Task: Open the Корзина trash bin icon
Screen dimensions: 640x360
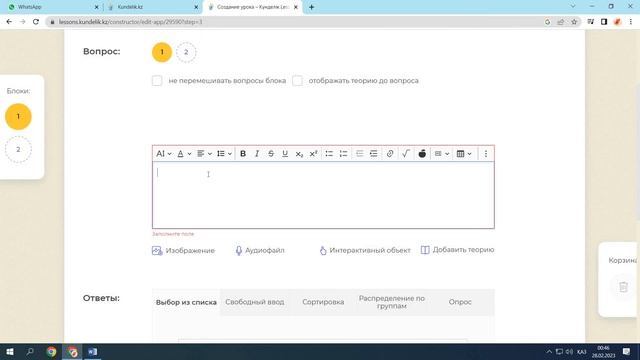Action: coord(623,287)
